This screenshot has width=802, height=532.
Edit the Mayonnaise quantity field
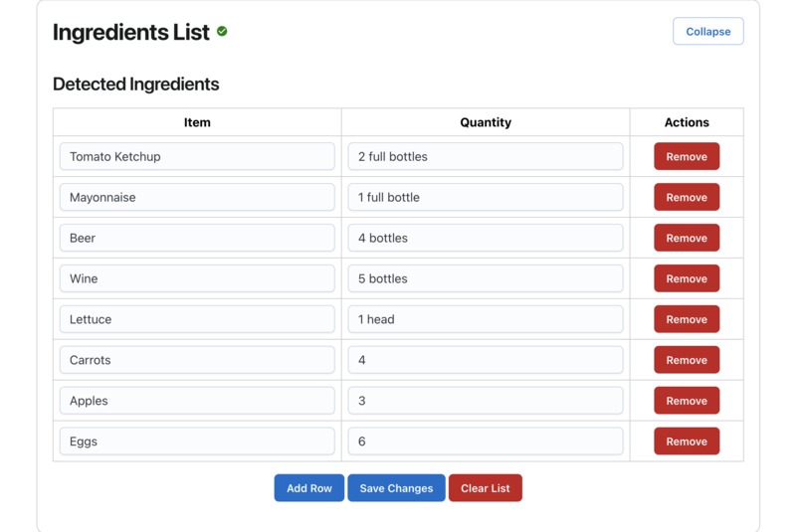pyautogui.click(x=486, y=197)
